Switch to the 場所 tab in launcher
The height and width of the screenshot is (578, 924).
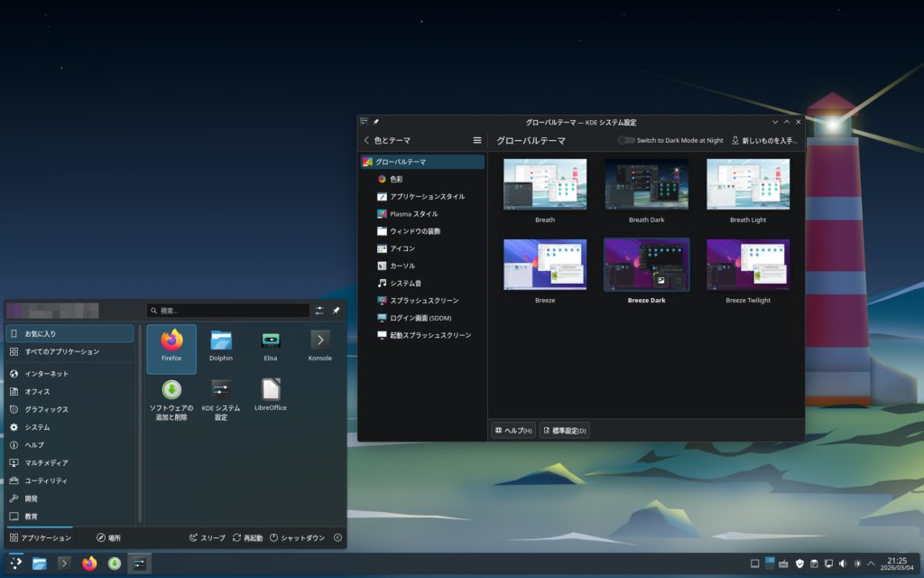tap(109, 538)
